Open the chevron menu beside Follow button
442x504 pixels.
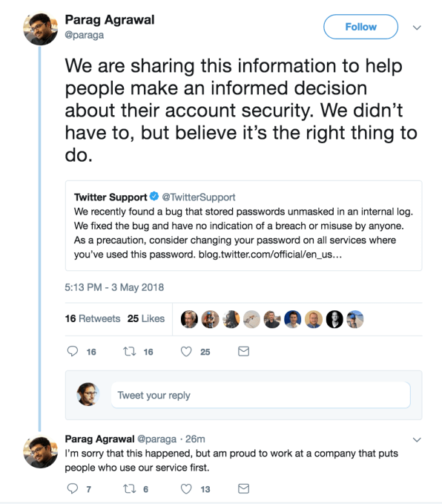417,27
